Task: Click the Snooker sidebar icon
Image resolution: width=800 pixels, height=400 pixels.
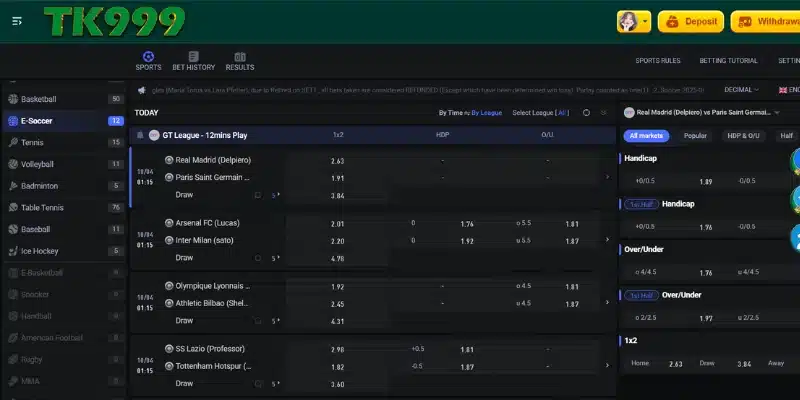Action: 13,294
